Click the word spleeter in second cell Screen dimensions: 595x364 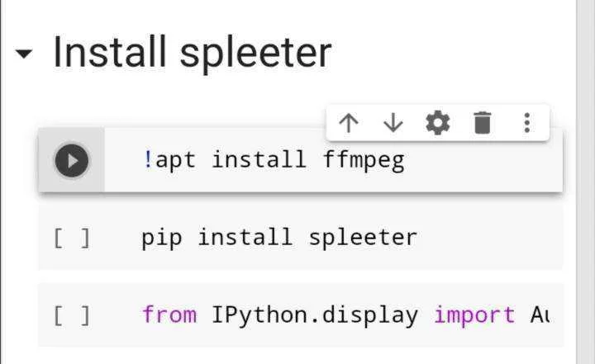363,238
